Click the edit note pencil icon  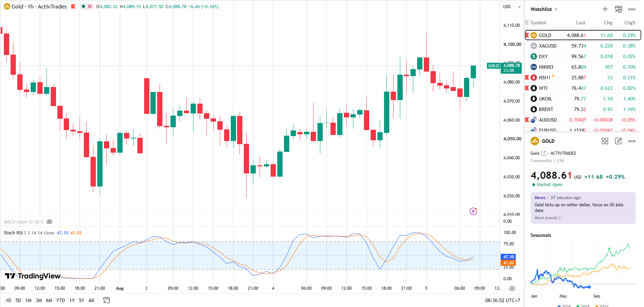click(x=618, y=141)
